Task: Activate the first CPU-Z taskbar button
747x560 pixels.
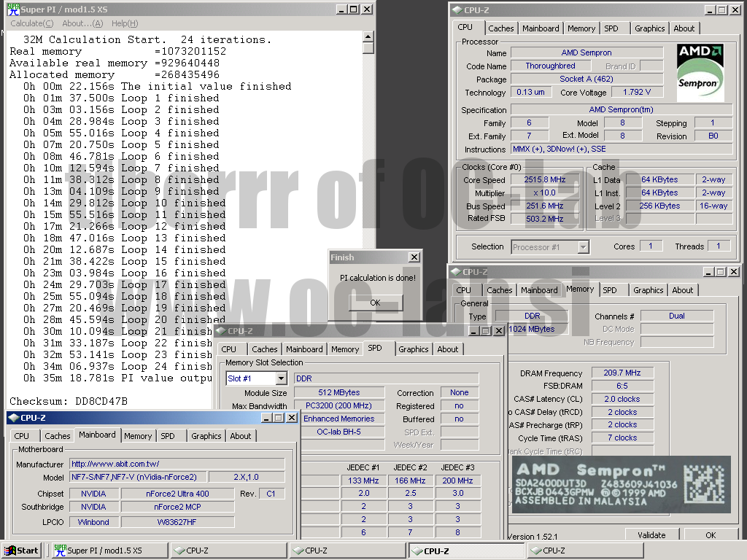Action: pyautogui.click(x=228, y=551)
